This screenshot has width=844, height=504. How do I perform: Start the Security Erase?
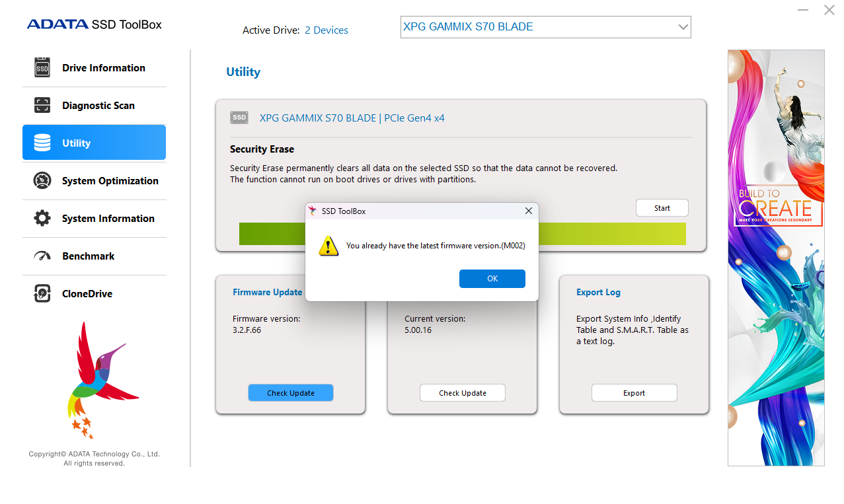tap(662, 208)
